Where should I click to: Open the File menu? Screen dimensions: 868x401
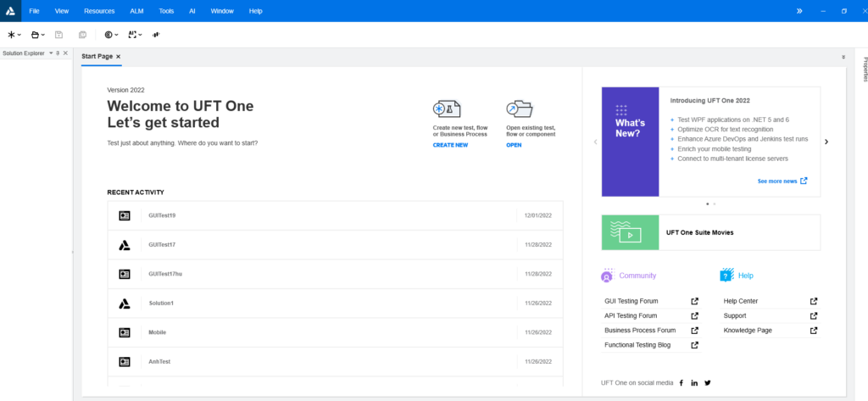pyautogui.click(x=34, y=11)
